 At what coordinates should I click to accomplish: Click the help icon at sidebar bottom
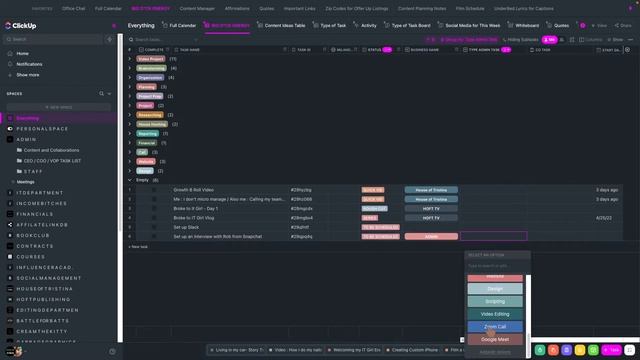[112, 351]
